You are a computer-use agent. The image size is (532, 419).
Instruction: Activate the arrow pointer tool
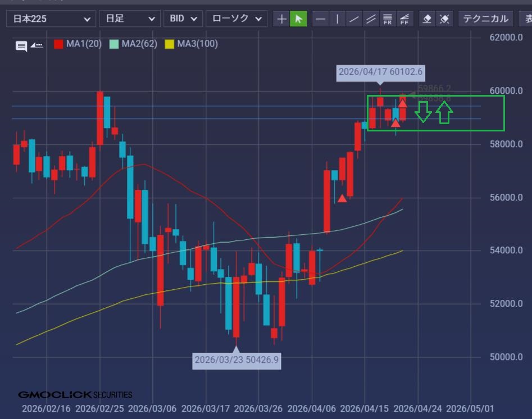298,19
